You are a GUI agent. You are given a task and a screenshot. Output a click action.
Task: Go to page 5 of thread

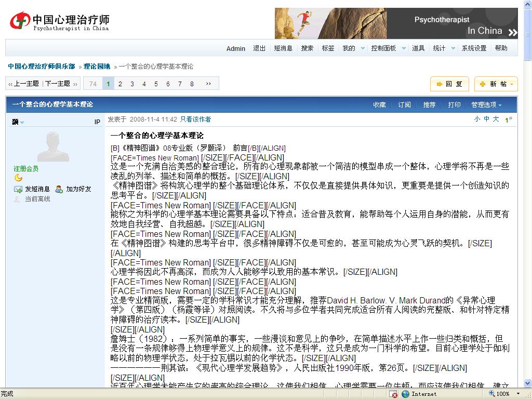[156, 84]
